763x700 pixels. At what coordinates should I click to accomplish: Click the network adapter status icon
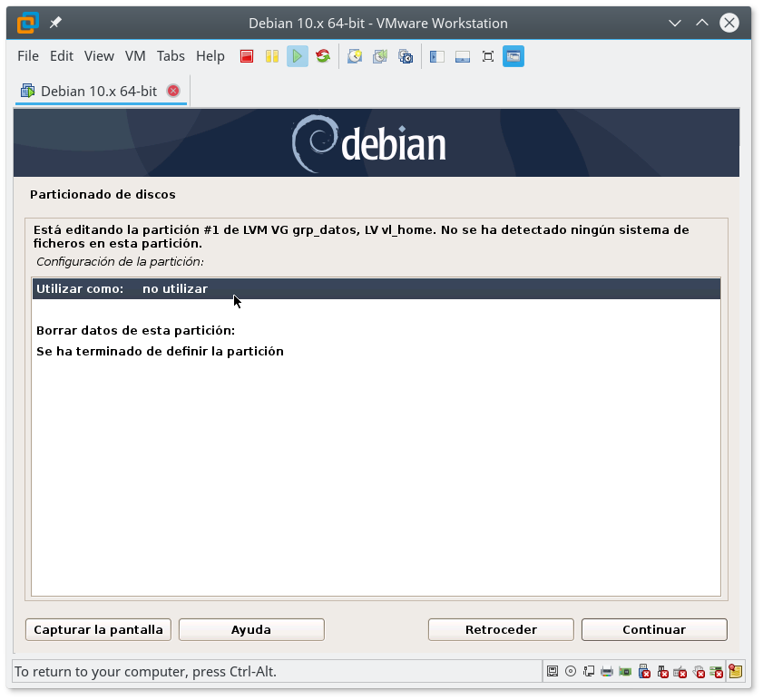[x=589, y=672]
